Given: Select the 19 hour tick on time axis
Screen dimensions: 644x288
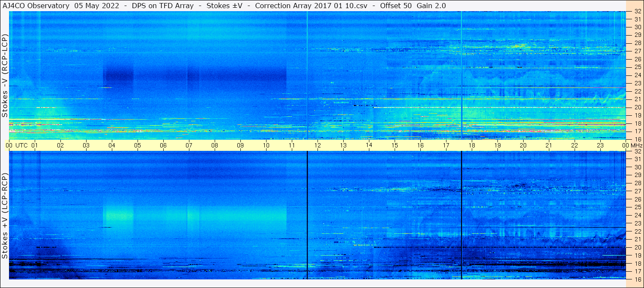Looking at the screenshot, I should pyautogui.click(x=497, y=145).
